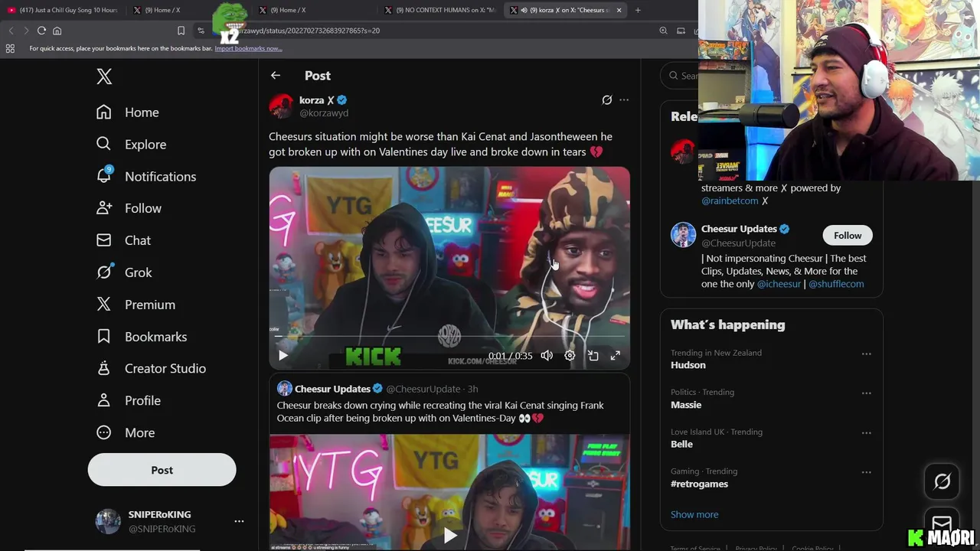
Task: Open more options for the Massie trend
Action: (x=867, y=393)
